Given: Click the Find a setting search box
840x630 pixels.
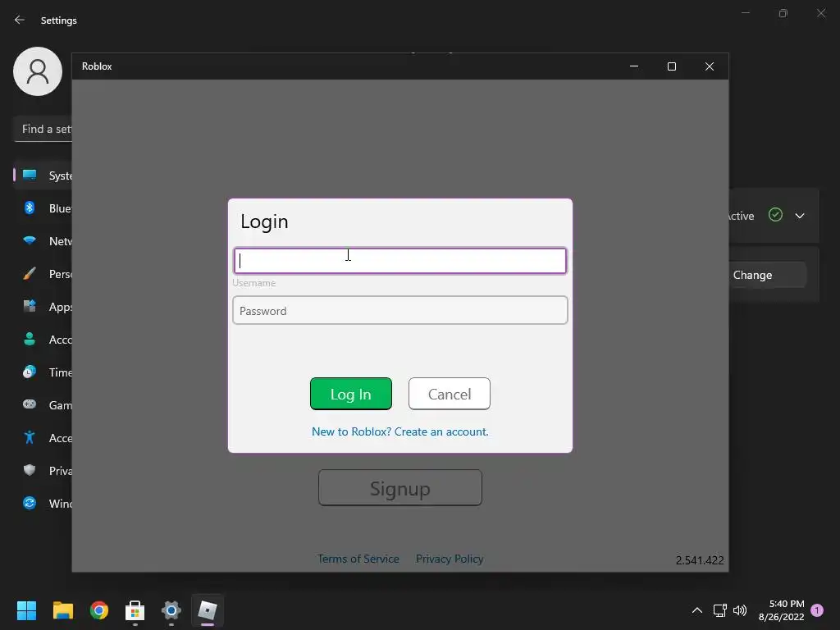Looking at the screenshot, I should (x=43, y=129).
